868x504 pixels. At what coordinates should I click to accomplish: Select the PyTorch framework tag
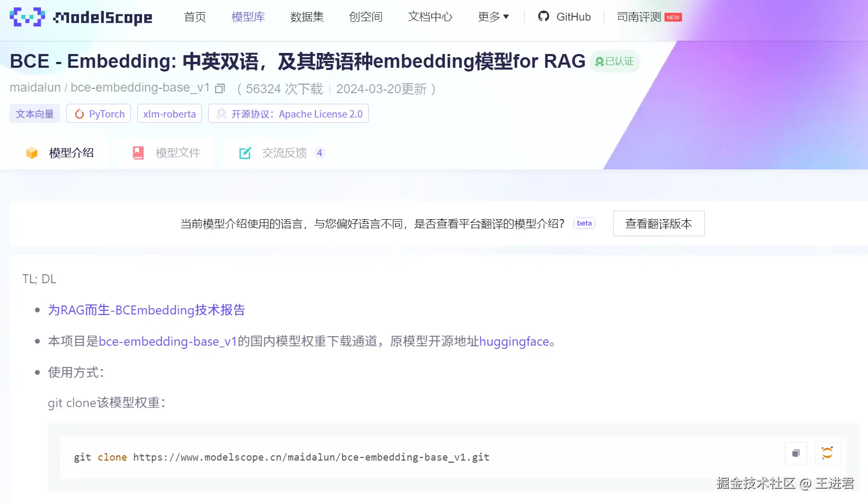coord(99,114)
